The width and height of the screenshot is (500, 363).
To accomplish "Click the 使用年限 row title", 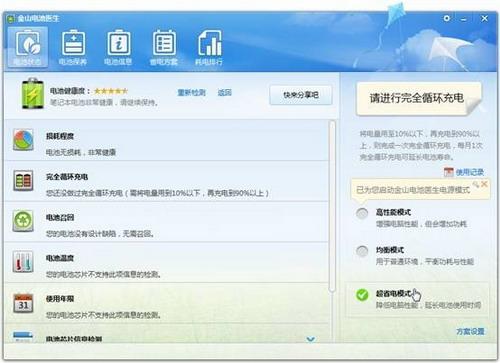I will pyautogui.click(x=60, y=299).
